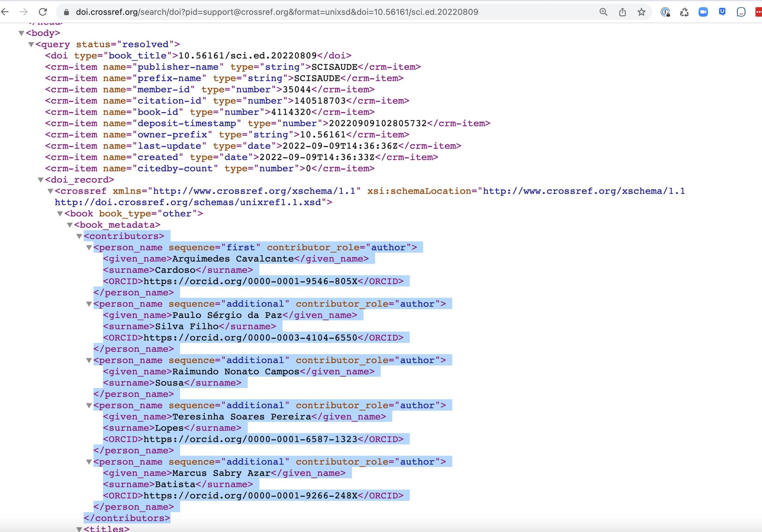The height and width of the screenshot is (532, 762).
Task: Collapse the body XML node
Action: coord(21,33)
